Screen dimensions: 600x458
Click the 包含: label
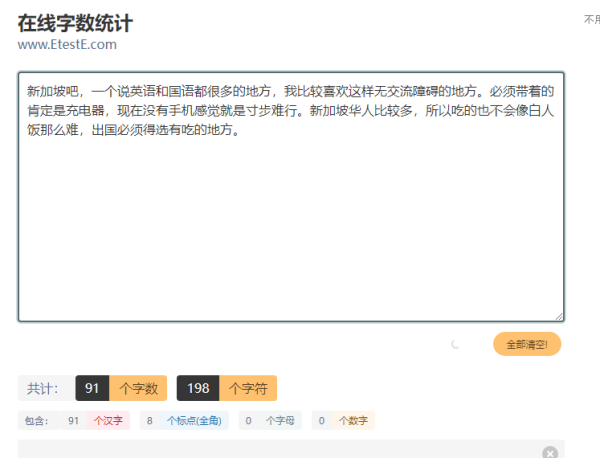(x=39, y=421)
